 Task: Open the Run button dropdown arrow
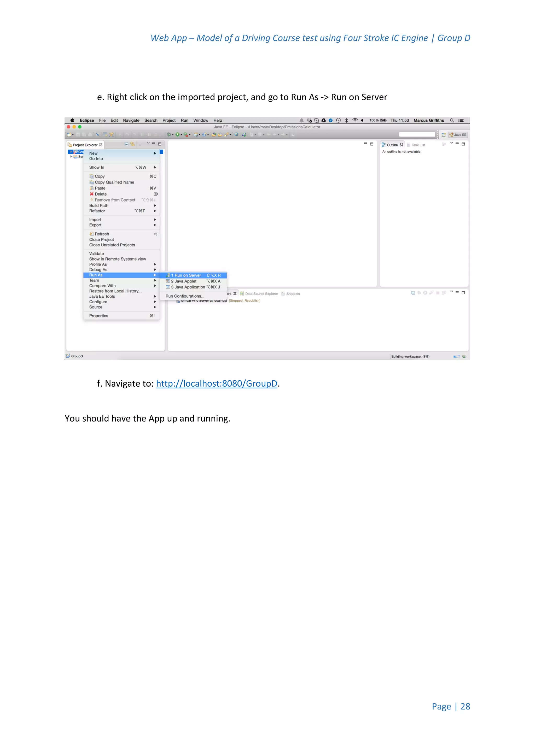(x=181, y=135)
